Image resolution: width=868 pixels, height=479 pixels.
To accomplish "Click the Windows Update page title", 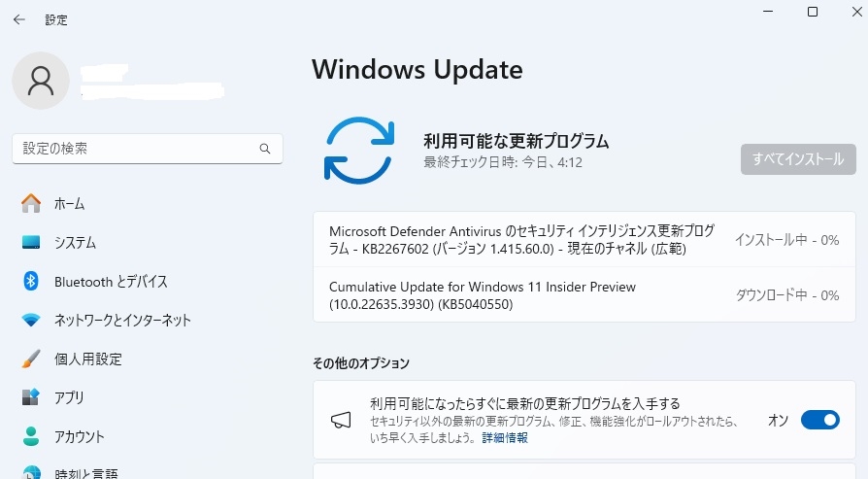I will [x=417, y=70].
